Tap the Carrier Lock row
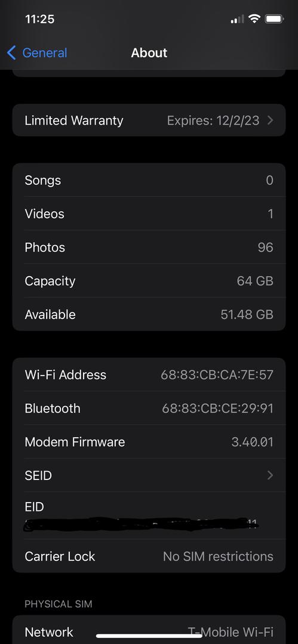The height and width of the screenshot is (644, 298). [149, 556]
